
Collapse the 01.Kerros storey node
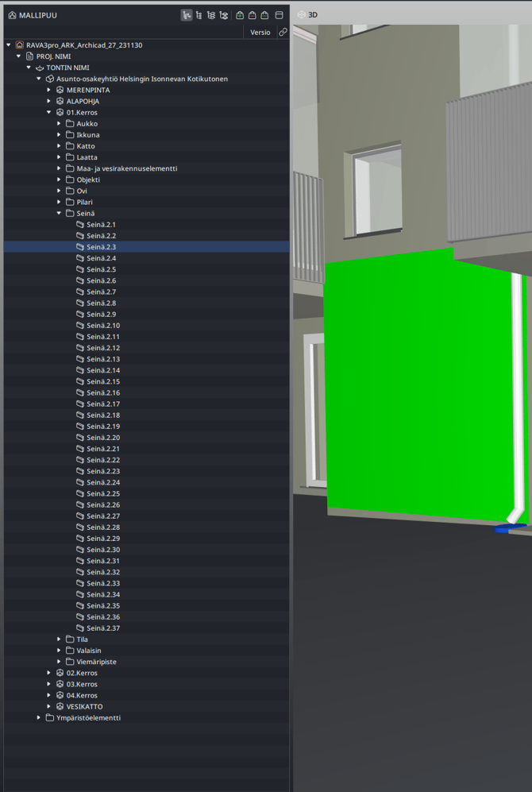[x=49, y=113]
